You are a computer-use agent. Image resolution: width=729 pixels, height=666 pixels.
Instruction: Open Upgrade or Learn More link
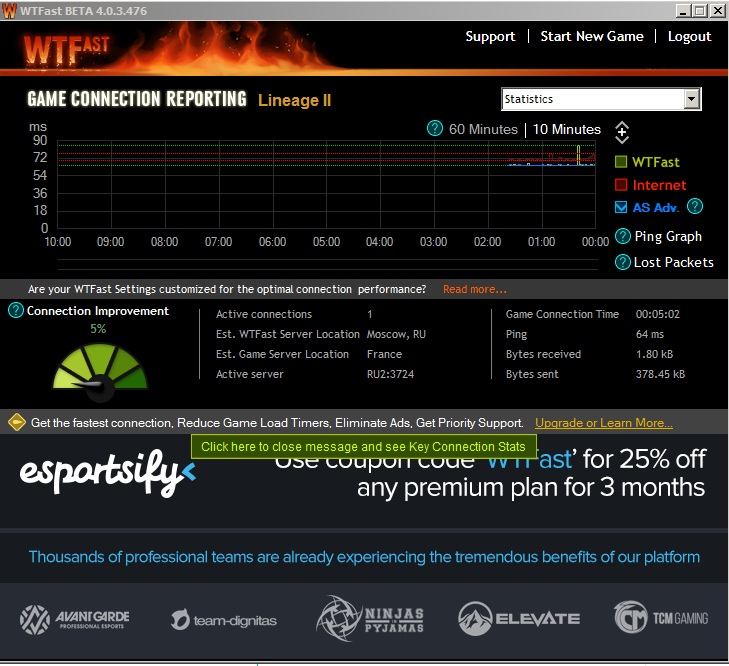coord(603,423)
